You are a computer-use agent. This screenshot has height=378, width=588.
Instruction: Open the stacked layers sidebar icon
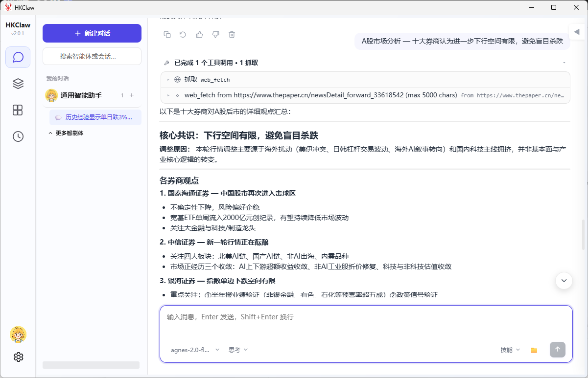pyautogui.click(x=18, y=84)
